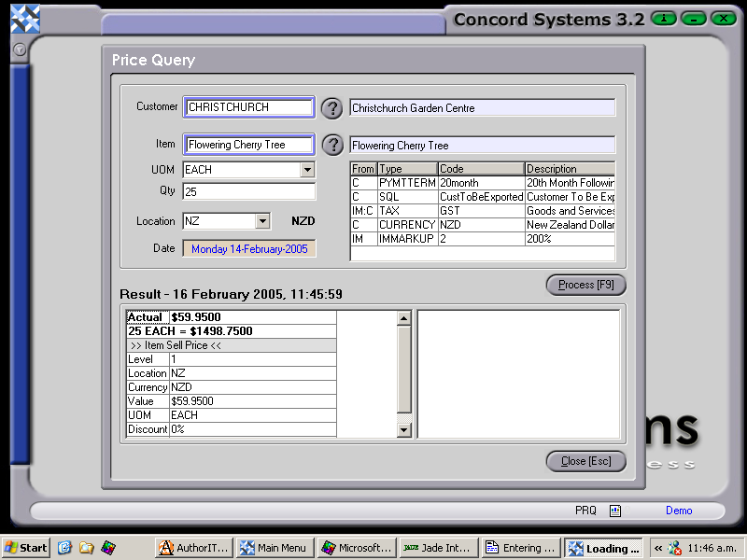The height and width of the screenshot is (560, 747).
Task: Click the small panel icon on left border
Action: click(x=20, y=50)
